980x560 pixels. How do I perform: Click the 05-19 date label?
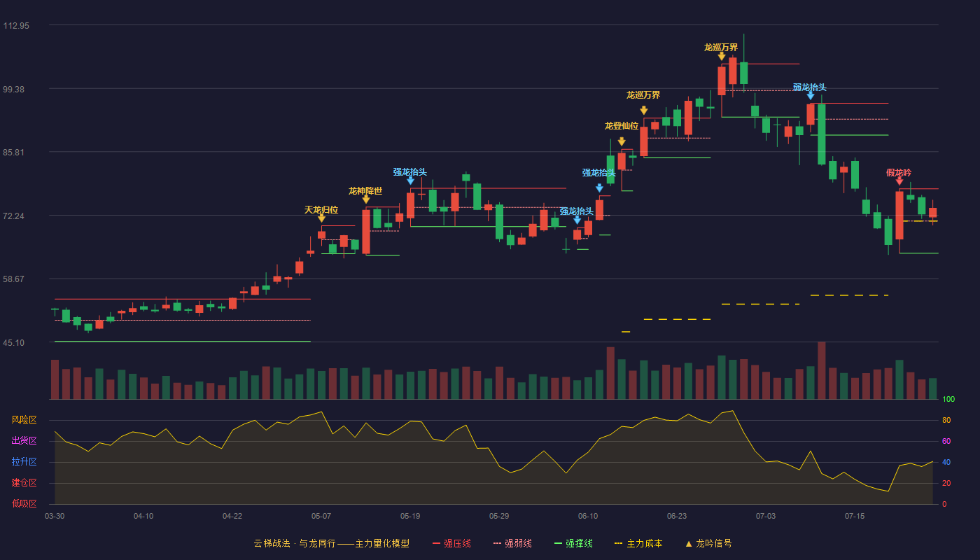[410, 516]
